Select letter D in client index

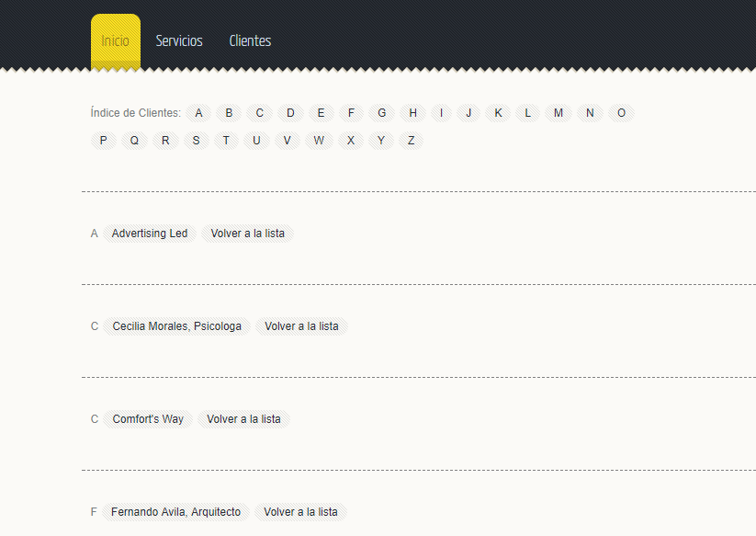pyautogui.click(x=290, y=113)
